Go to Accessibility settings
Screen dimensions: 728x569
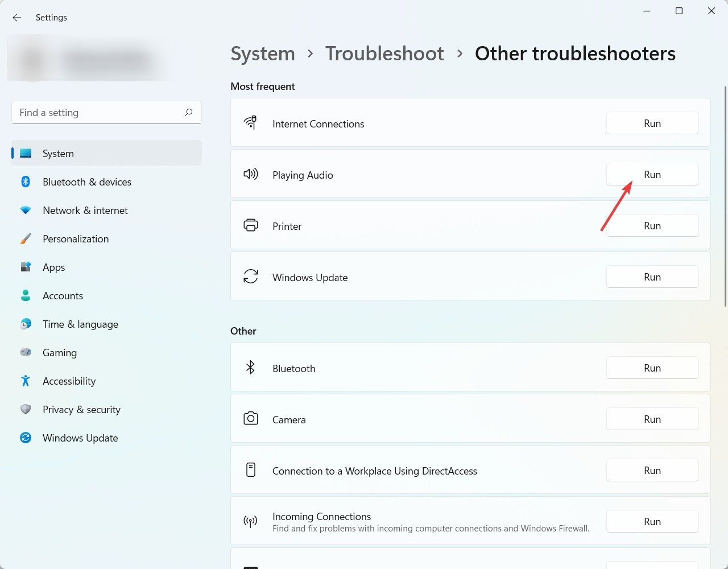[x=106, y=381]
